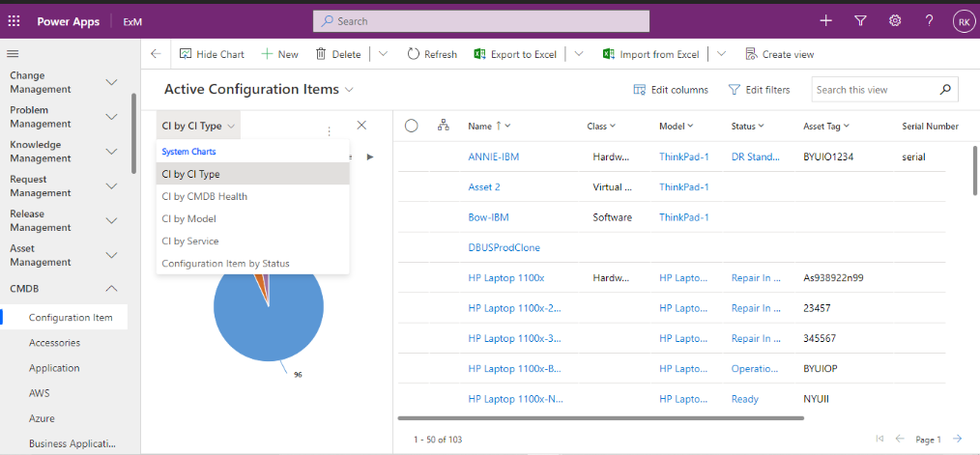Click Export to Excel
Viewport: 980px width, 455px height.
[x=515, y=54]
